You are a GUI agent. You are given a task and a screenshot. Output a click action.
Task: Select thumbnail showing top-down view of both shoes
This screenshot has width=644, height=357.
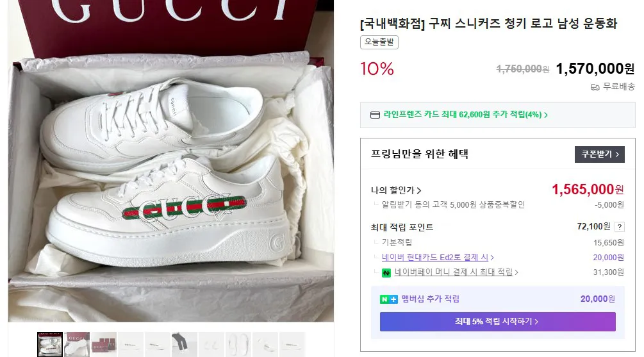(238, 344)
